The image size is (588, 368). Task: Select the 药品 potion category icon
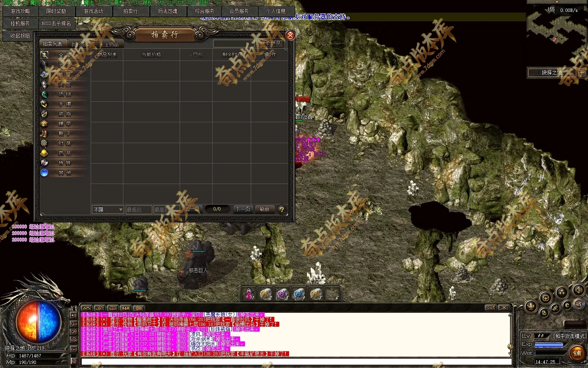click(45, 153)
